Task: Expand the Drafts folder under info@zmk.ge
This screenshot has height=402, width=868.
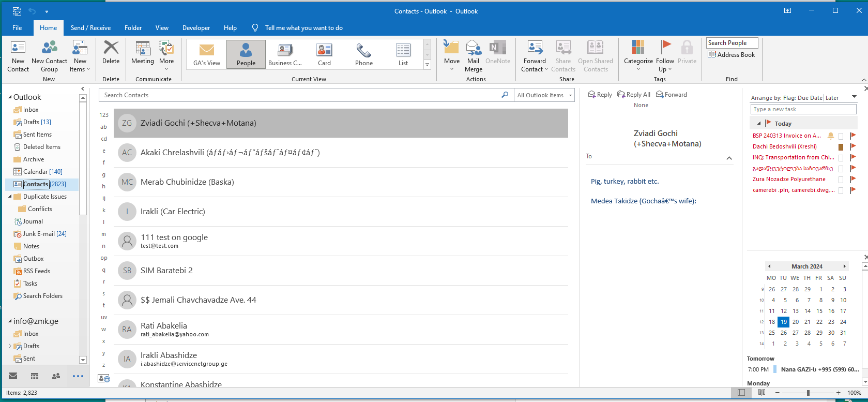Action: [10, 346]
